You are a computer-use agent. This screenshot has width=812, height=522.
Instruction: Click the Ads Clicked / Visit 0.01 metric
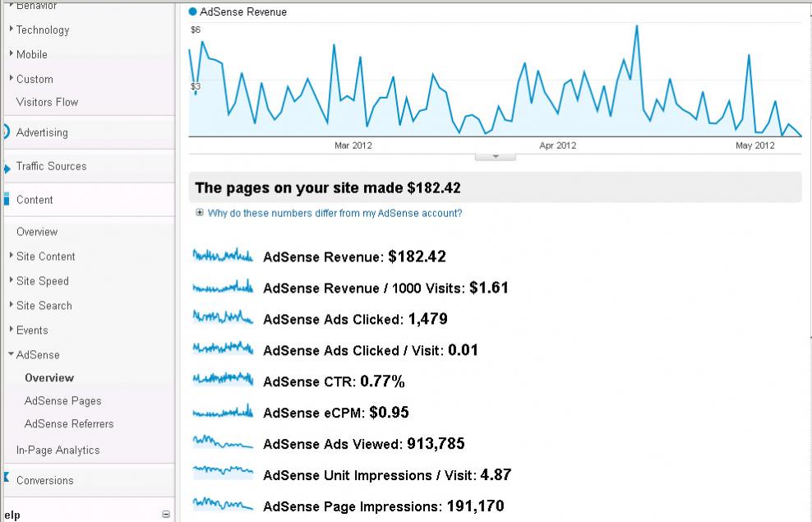click(371, 350)
